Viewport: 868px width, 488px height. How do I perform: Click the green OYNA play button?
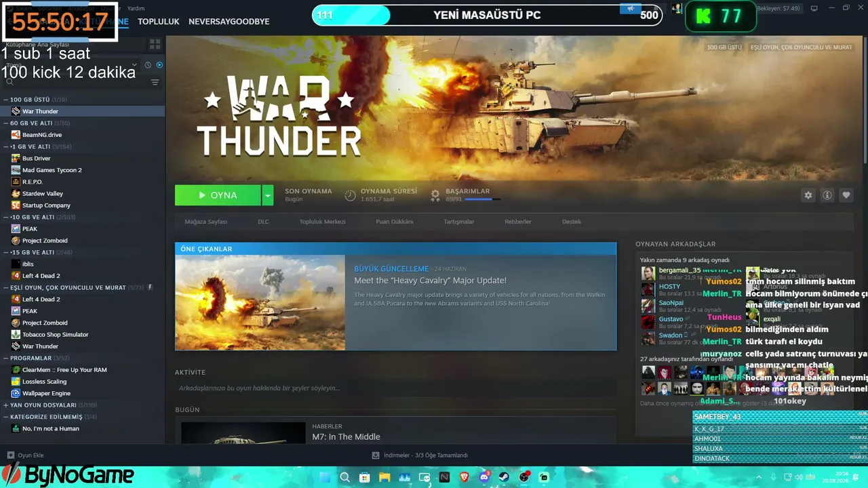[218, 195]
